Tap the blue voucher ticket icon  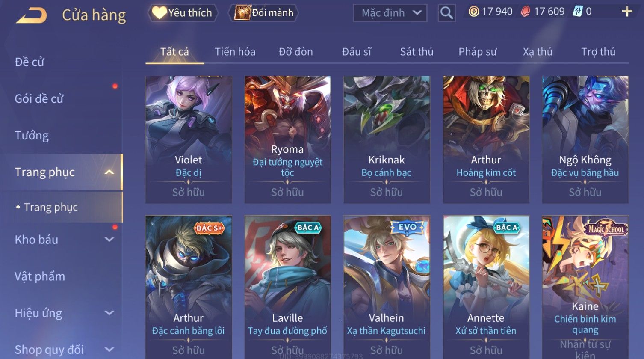point(578,12)
